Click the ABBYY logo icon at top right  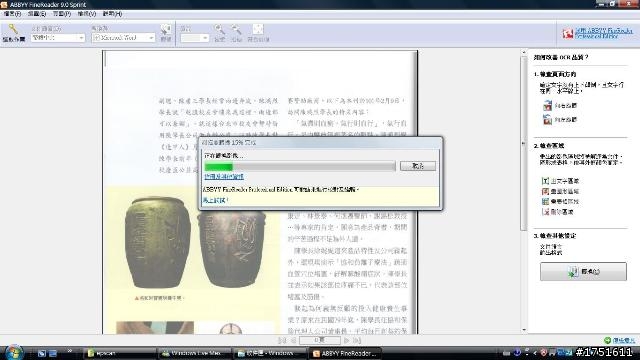[x=568, y=33]
